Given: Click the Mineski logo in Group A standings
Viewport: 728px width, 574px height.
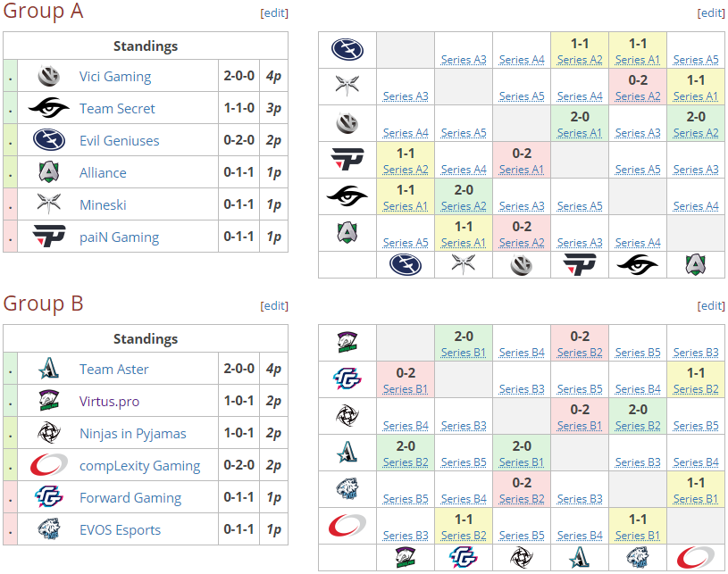Looking at the screenshot, I should pos(48,204).
